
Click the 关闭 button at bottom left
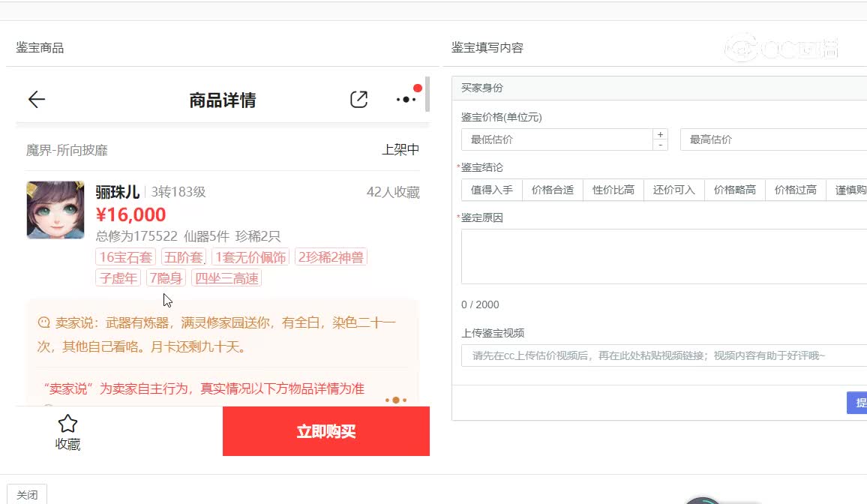point(27,494)
